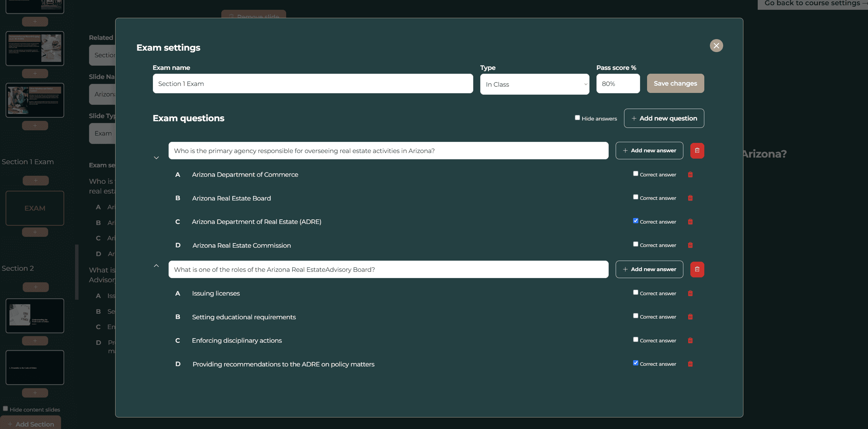
Task: Edit the Pass score percentage field
Action: tap(618, 84)
